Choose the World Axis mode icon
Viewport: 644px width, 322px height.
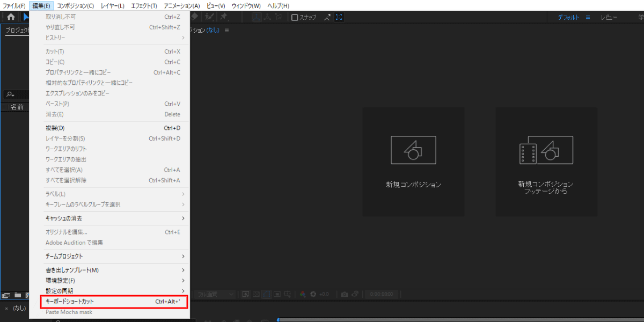point(267,17)
